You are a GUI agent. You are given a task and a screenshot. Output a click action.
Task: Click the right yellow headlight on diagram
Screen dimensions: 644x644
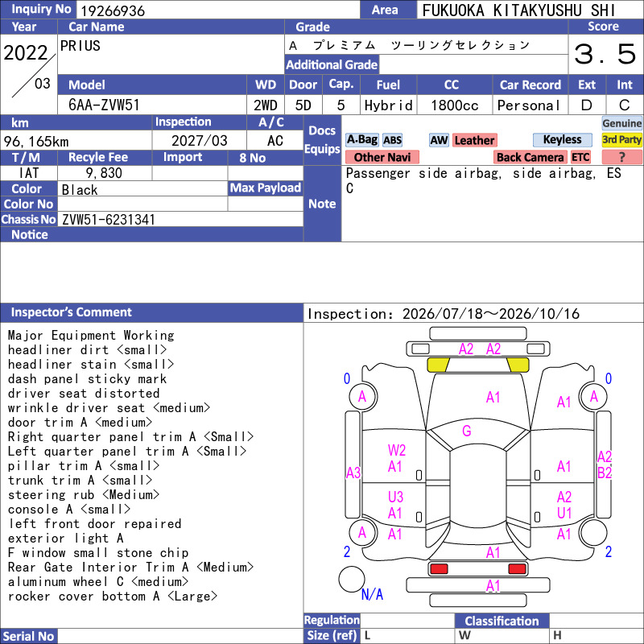click(x=518, y=365)
